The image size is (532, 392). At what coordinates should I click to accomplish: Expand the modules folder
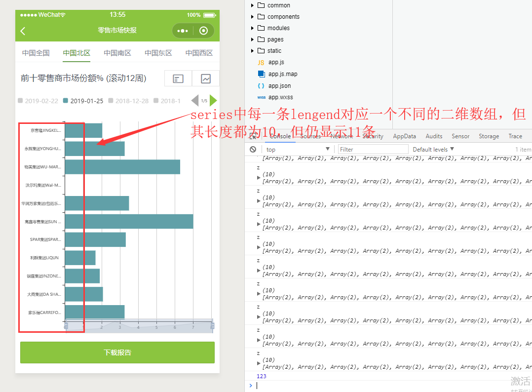(252, 28)
